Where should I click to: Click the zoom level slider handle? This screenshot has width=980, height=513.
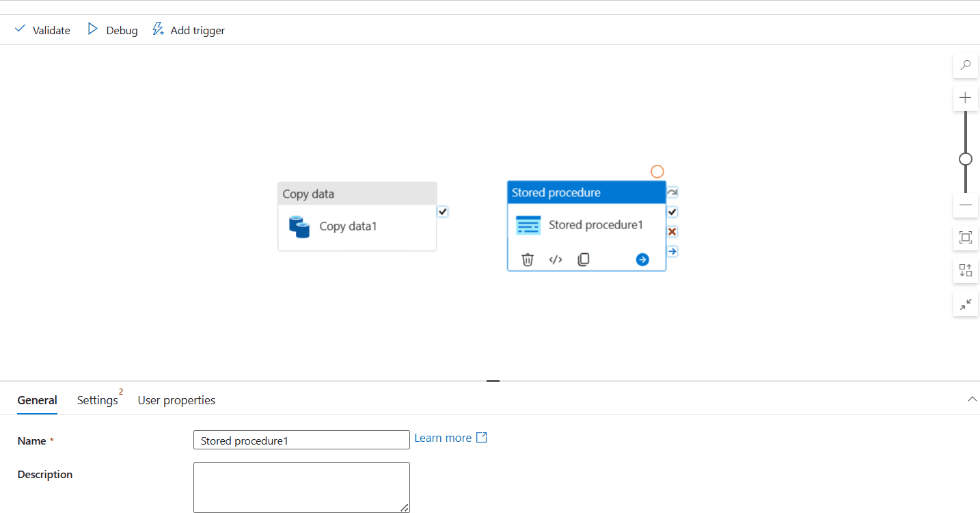click(x=965, y=158)
